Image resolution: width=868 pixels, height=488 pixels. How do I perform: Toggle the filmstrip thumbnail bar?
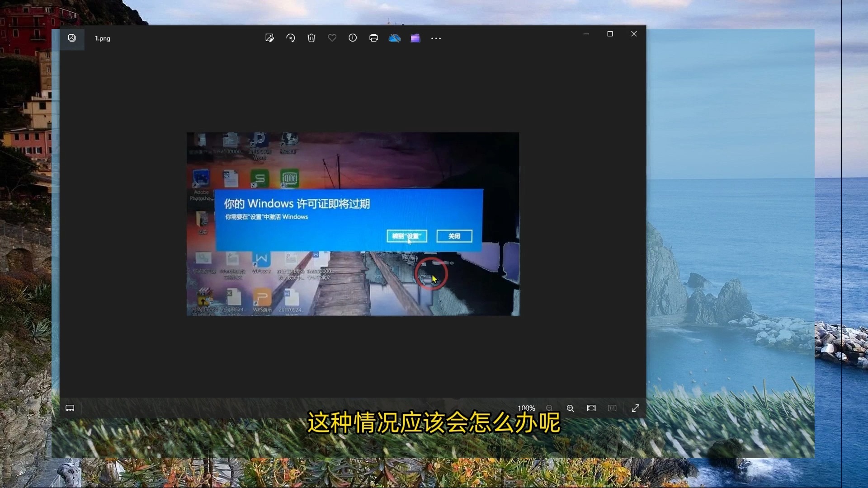click(x=70, y=408)
